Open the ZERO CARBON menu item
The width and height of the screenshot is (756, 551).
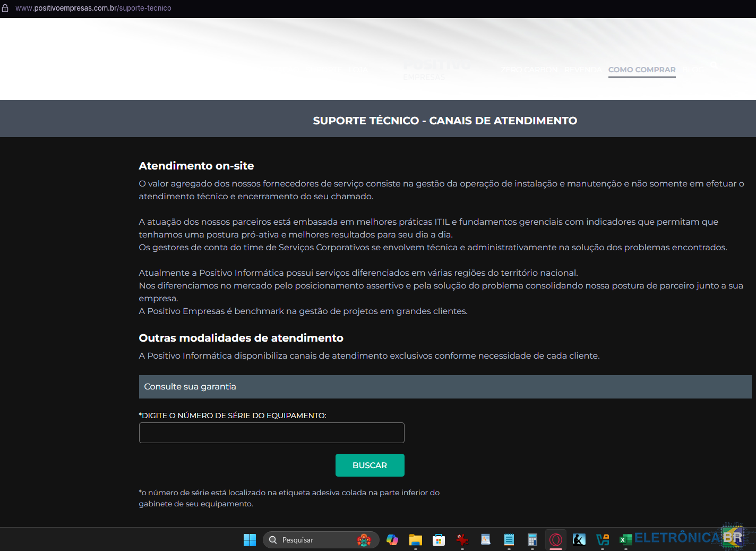(529, 70)
